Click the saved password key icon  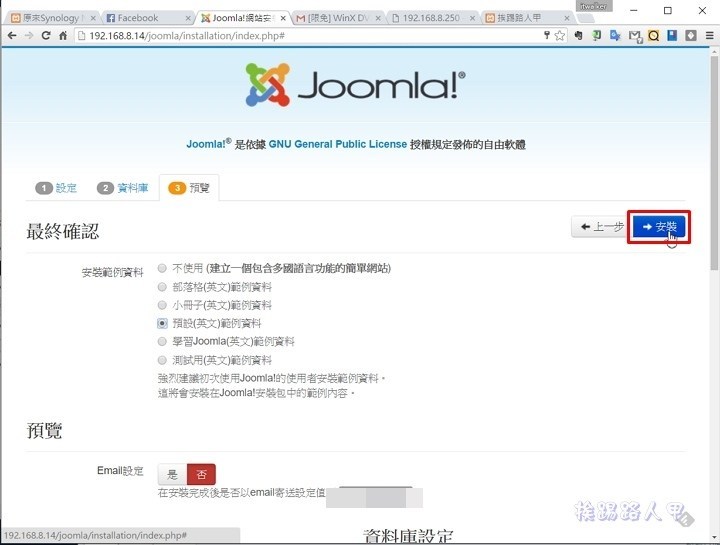(x=547, y=35)
